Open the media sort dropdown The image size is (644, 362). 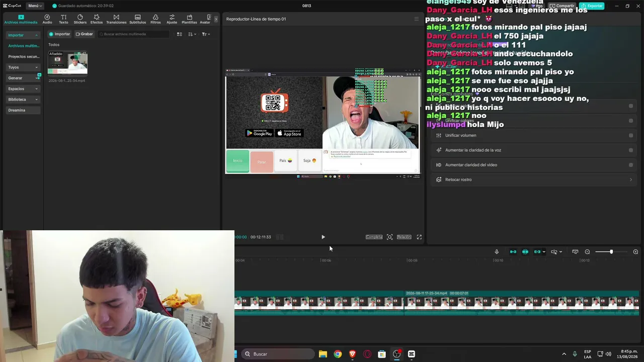tap(192, 34)
